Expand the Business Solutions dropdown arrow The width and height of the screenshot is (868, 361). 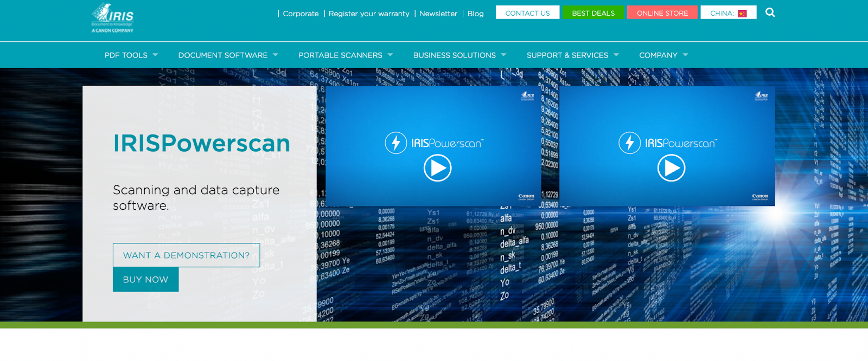pos(503,55)
